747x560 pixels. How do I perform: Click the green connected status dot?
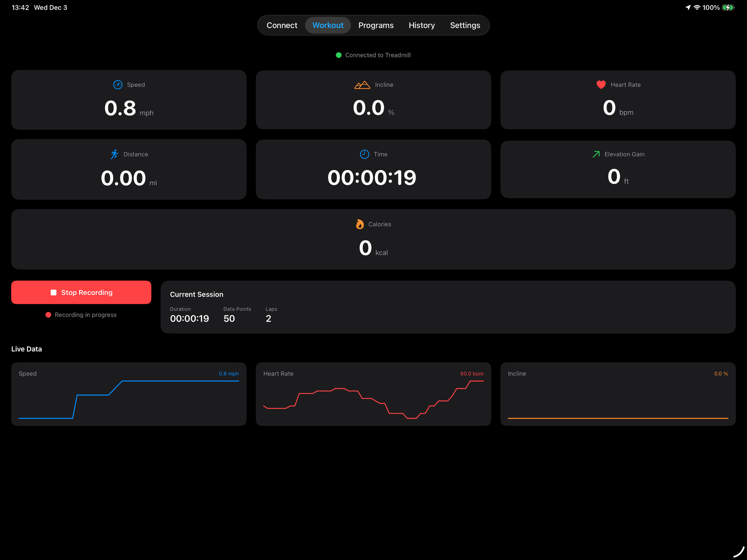pos(339,55)
